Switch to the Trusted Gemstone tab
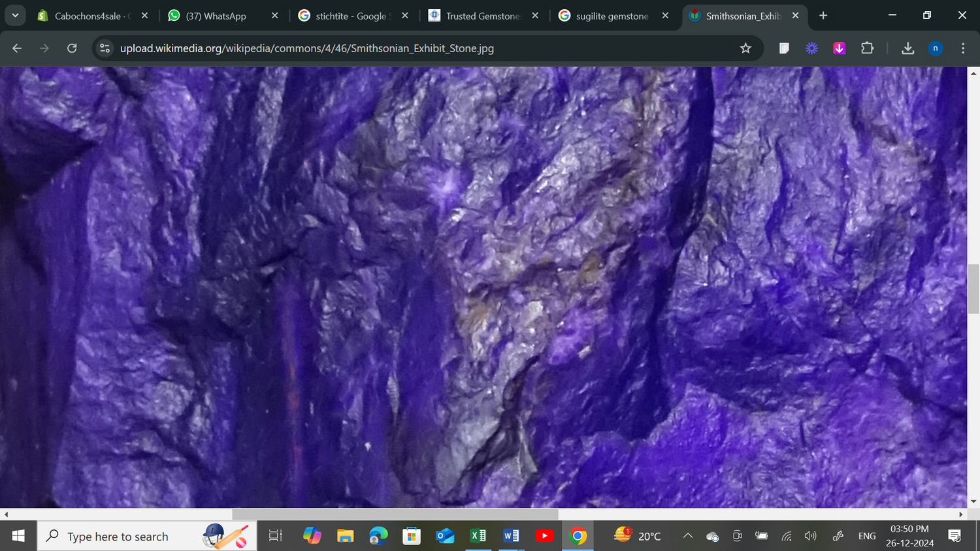 pyautogui.click(x=482, y=16)
